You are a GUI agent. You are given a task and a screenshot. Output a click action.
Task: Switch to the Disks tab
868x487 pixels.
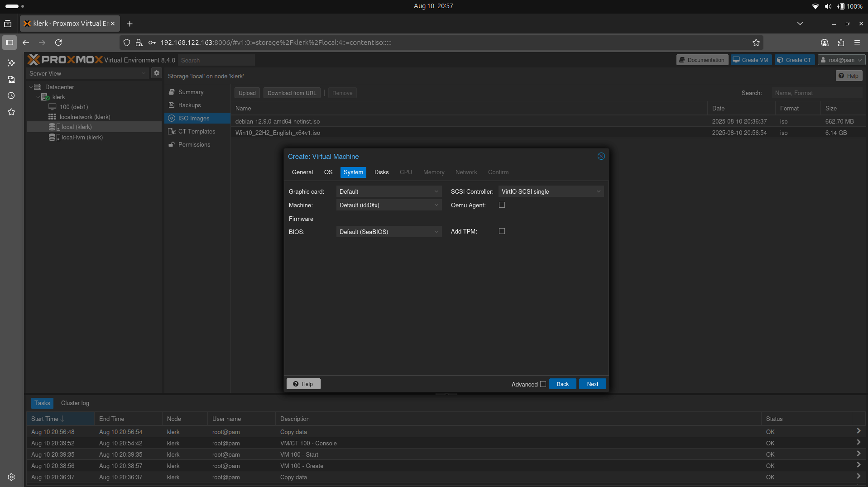(x=381, y=172)
